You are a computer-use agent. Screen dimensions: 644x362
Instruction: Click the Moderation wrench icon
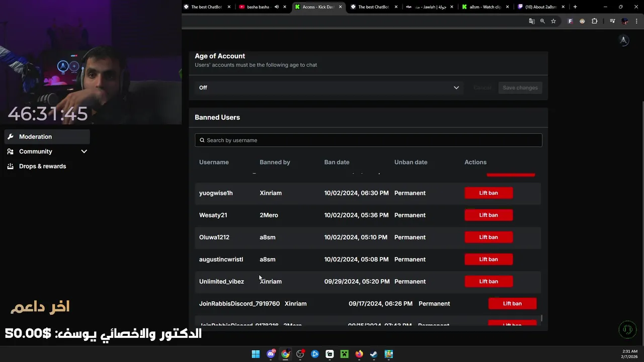pos(10,137)
